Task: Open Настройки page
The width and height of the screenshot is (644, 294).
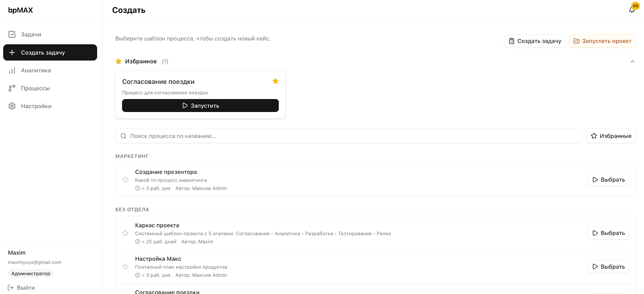Action: point(36,106)
